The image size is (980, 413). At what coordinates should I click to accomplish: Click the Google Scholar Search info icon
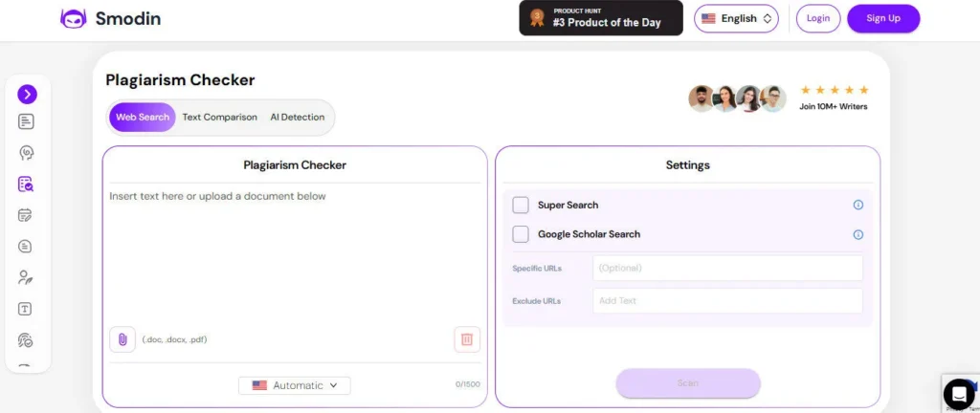click(x=858, y=234)
